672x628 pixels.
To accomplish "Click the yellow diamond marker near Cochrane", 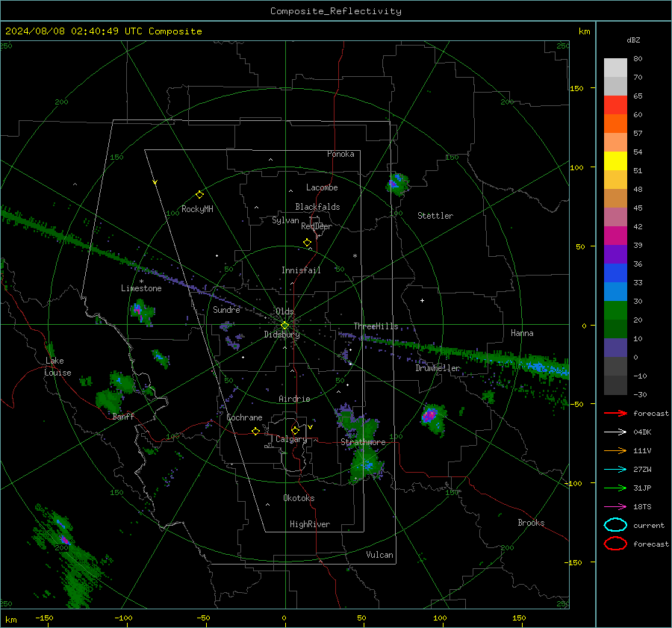I will pos(255,432).
